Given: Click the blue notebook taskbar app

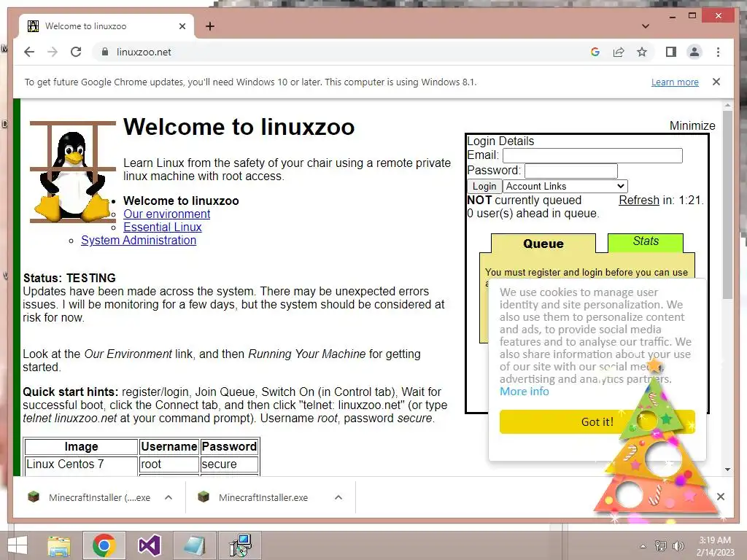Looking at the screenshot, I should (194, 545).
